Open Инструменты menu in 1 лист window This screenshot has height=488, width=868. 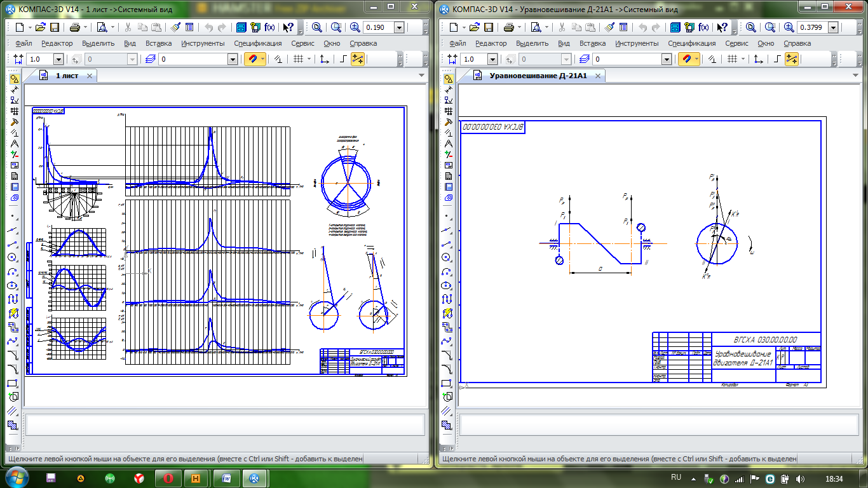[203, 43]
